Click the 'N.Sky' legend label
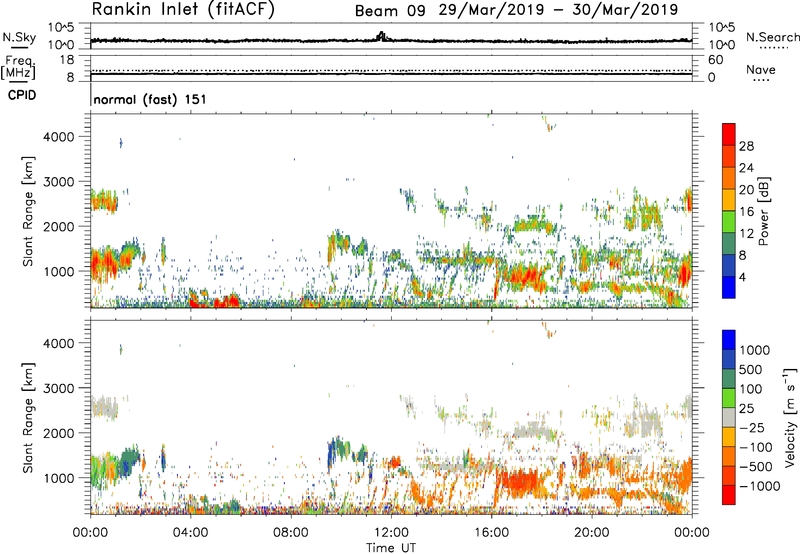 [19, 37]
